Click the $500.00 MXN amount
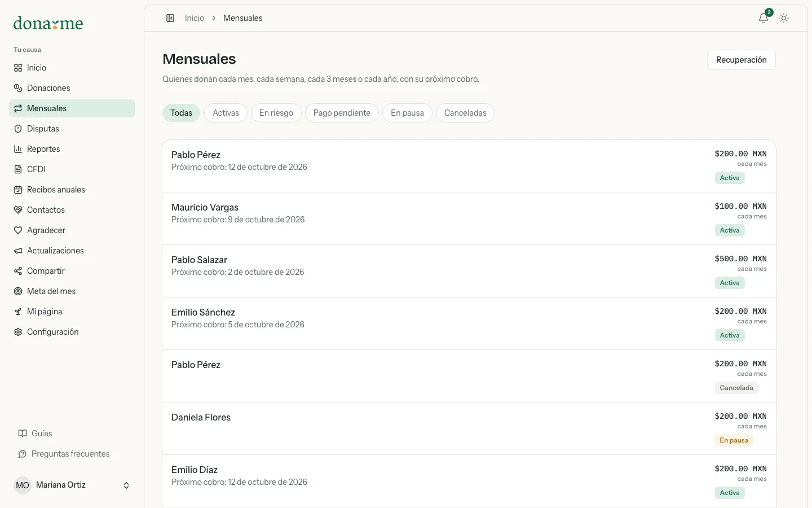 pos(741,259)
